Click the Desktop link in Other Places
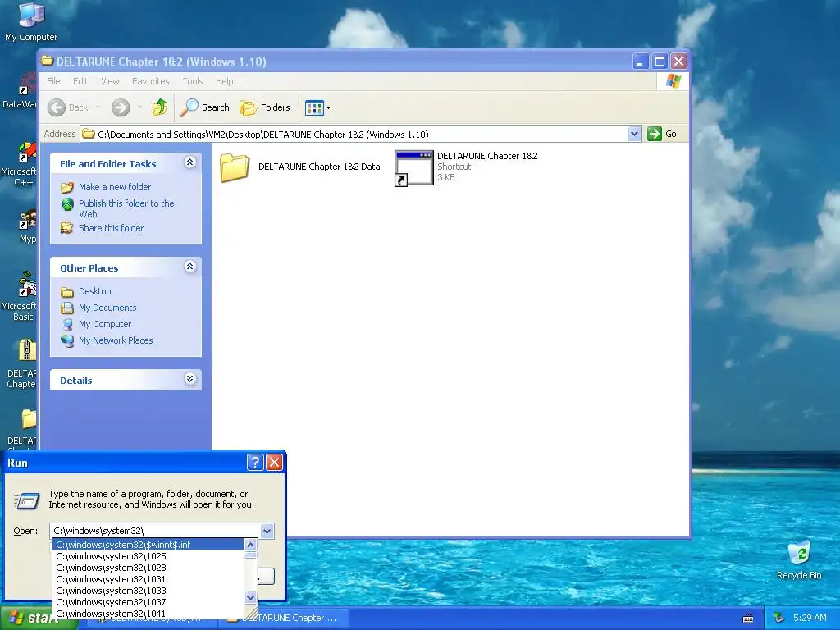The image size is (840, 630). pyautogui.click(x=95, y=291)
